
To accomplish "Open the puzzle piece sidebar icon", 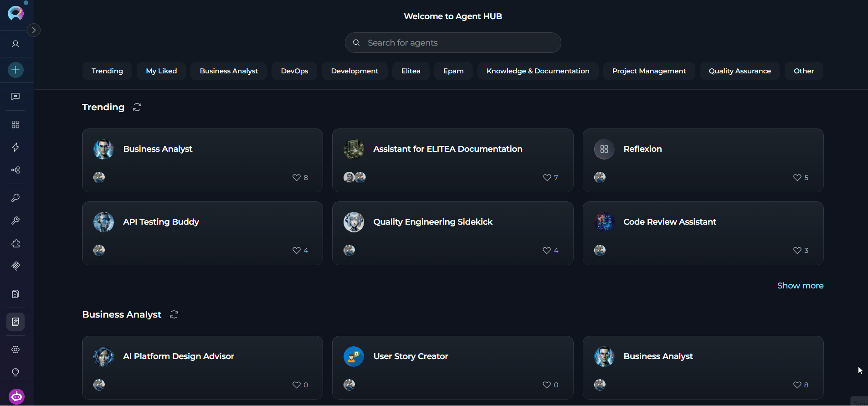I will tap(15, 243).
